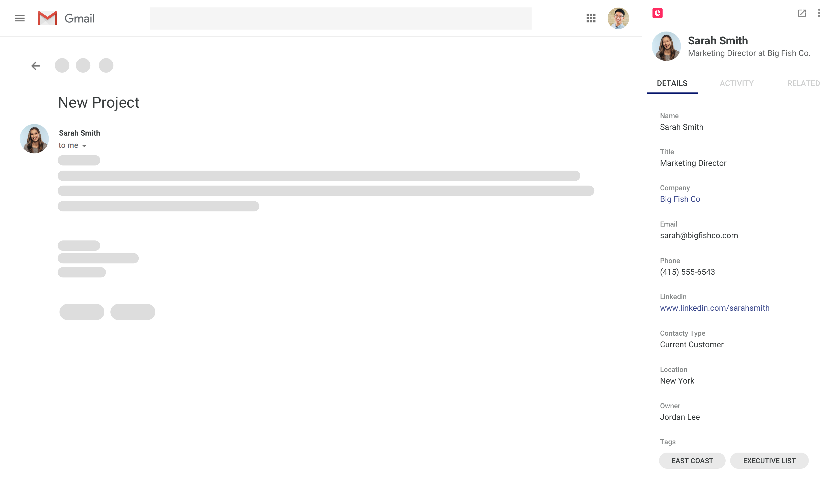Expand the second placeholder action dropdown
Viewport: 832px width, 504px height.
(133, 312)
